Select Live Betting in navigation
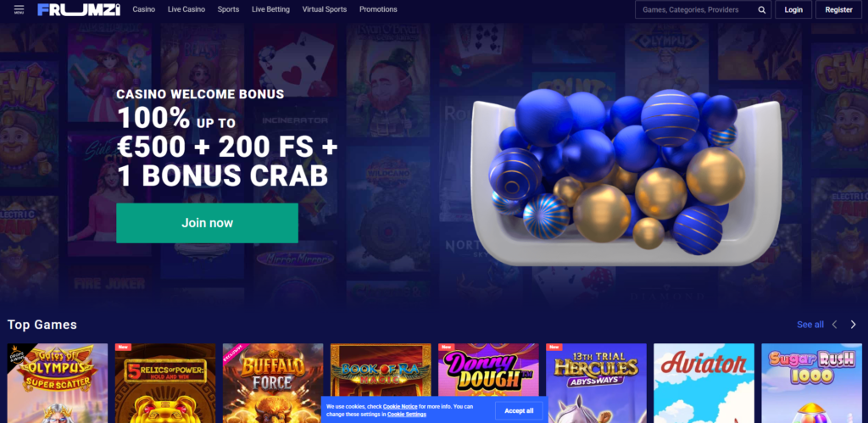Screen dimensions: 868x423 click(x=270, y=9)
